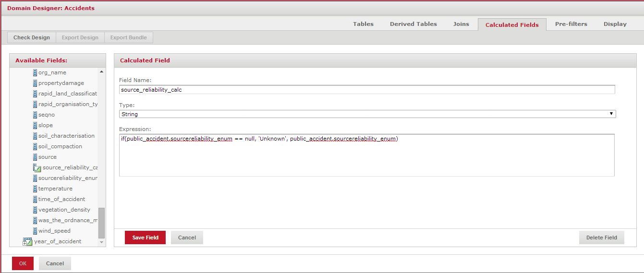Click the wind_speed field icon

click(35, 231)
